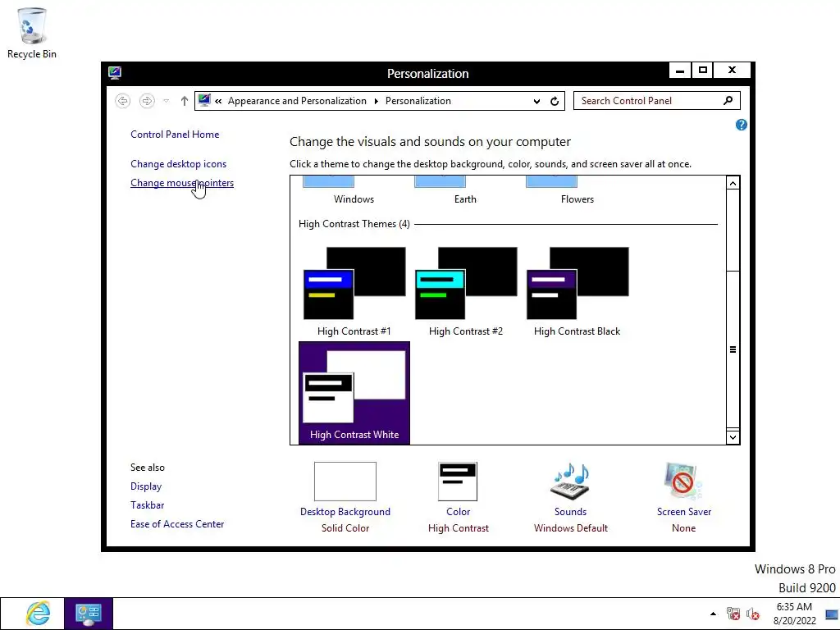This screenshot has width=840, height=630.
Task: Open the taskbar clock and date
Action: 794,614
